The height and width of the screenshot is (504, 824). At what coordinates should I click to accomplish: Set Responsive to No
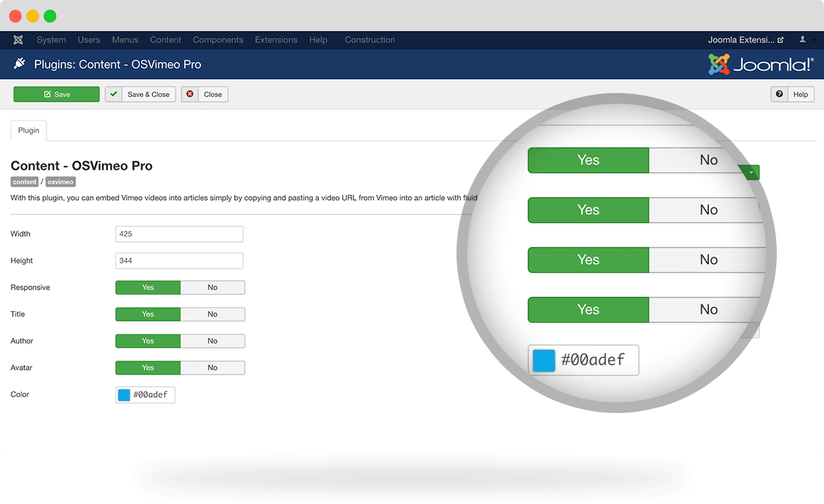(212, 288)
